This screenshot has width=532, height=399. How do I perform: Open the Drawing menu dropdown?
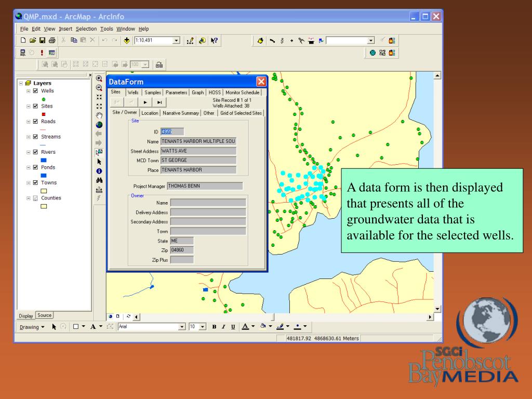coord(32,327)
